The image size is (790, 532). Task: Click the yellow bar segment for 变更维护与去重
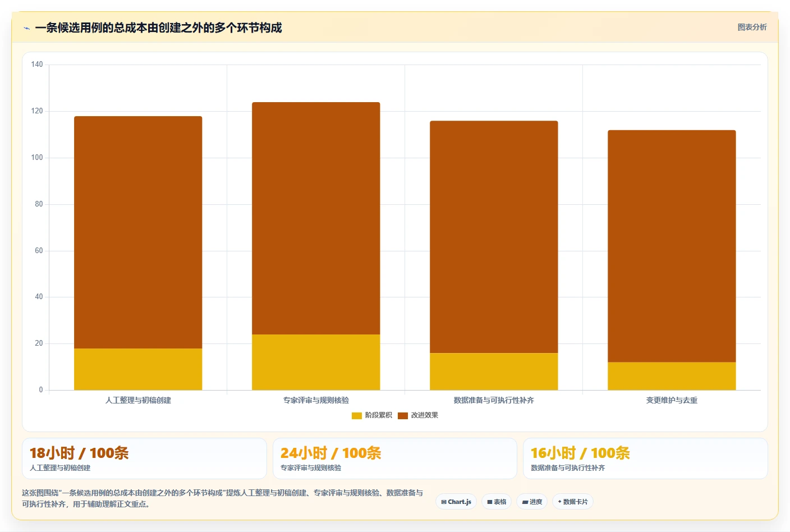tap(672, 376)
